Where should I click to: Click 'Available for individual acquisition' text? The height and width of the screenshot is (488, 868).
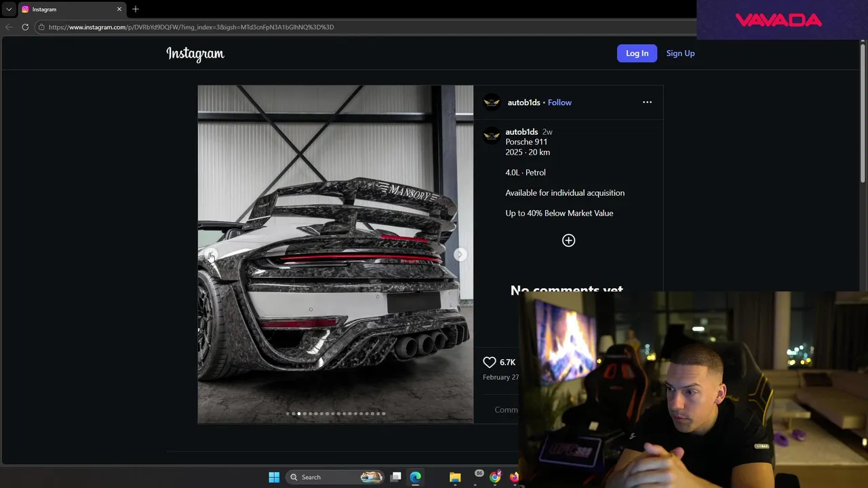point(565,192)
